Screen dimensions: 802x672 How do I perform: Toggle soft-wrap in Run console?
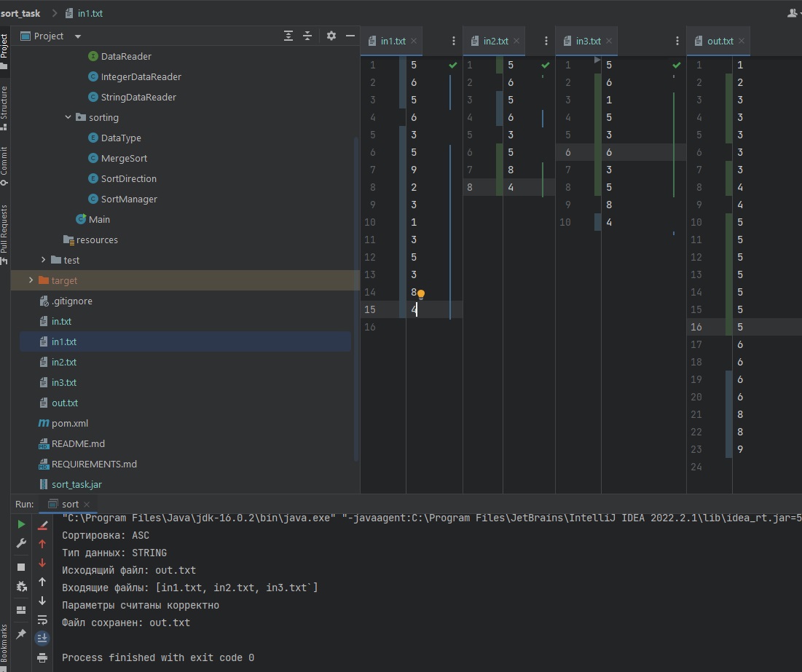click(42, 620)
